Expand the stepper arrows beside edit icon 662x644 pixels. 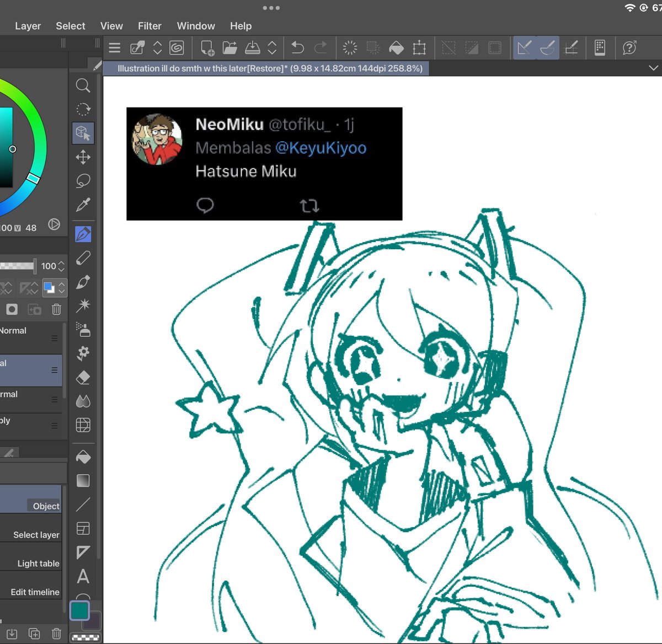click(x=157, y=48)
